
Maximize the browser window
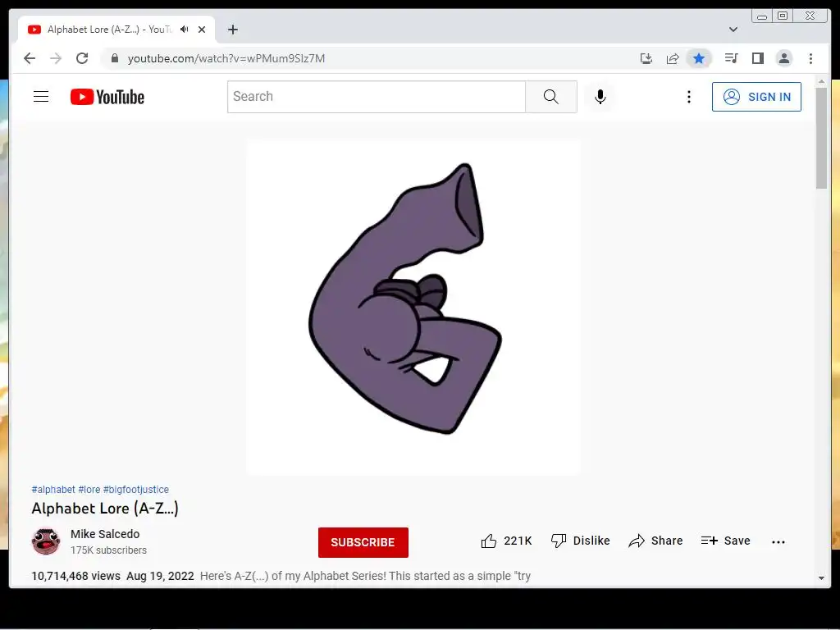tap(783, 16)
